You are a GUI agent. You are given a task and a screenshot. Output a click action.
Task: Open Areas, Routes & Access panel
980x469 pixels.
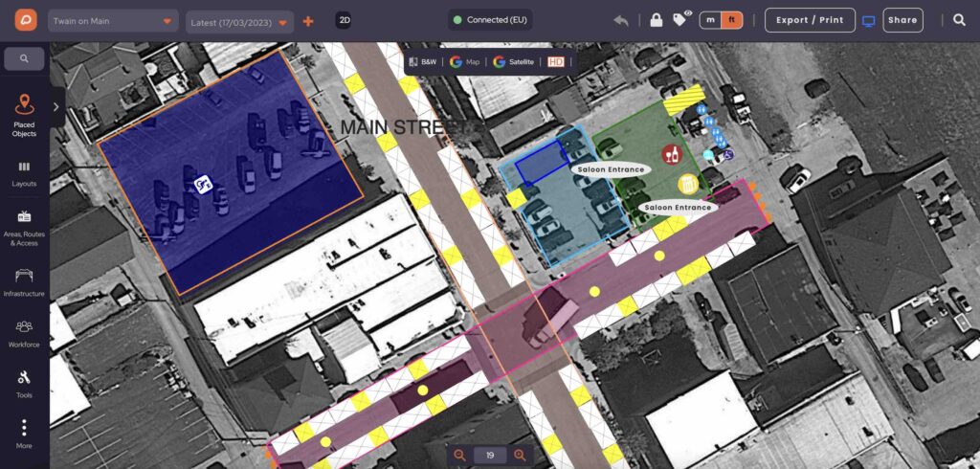[x=24, y=228]
